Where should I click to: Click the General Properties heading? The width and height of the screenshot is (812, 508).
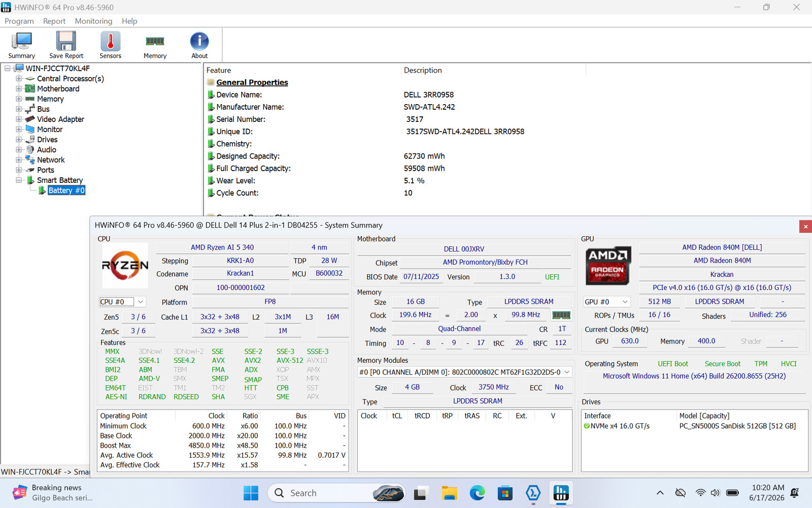pyautogui.click(x=252, y=82)
